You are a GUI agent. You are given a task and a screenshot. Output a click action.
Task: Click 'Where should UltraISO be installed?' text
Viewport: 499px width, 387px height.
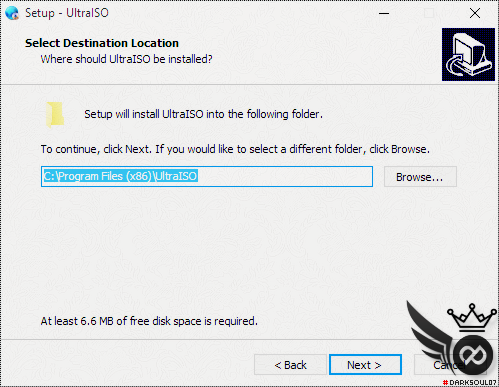click(x=126, y=59)
